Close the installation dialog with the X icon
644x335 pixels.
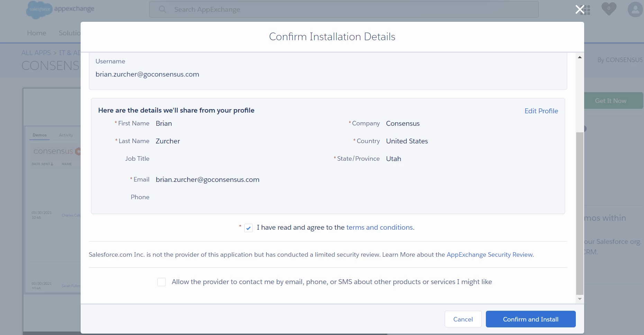pyautogui.click(x=580, y=9)
